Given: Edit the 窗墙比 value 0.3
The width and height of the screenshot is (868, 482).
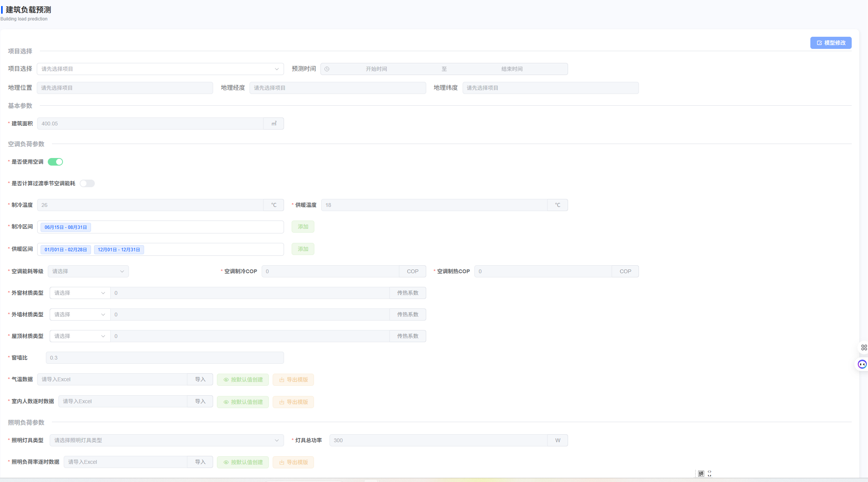Looking at the screenshot, I should (165, 358).
